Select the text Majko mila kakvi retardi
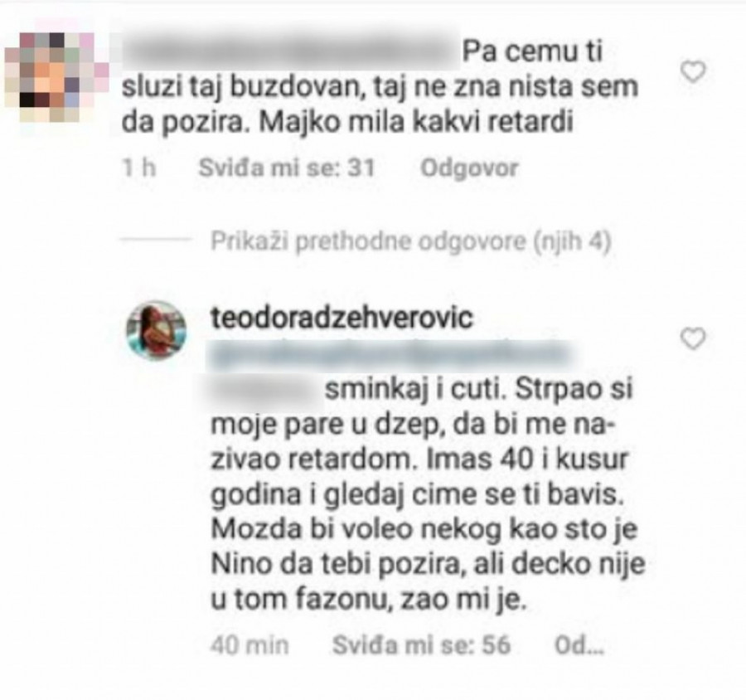The width and height of the screenshot is (746, 700). coord(417,122)
